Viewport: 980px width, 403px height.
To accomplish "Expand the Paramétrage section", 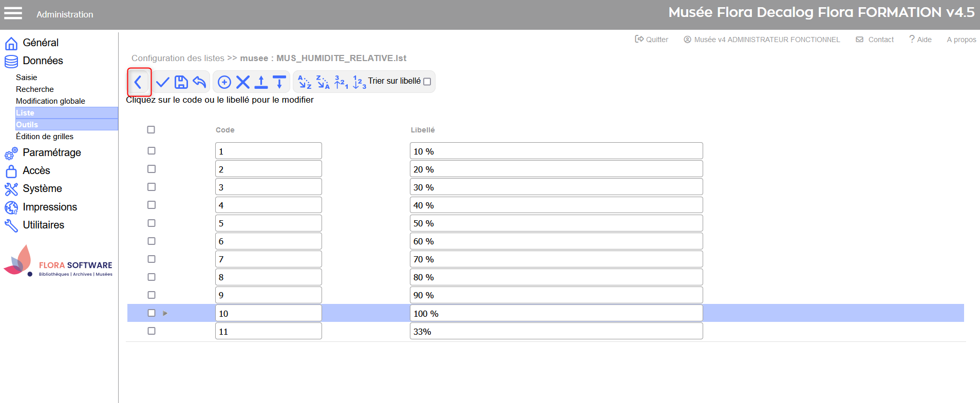I will [x=51, y=152].
